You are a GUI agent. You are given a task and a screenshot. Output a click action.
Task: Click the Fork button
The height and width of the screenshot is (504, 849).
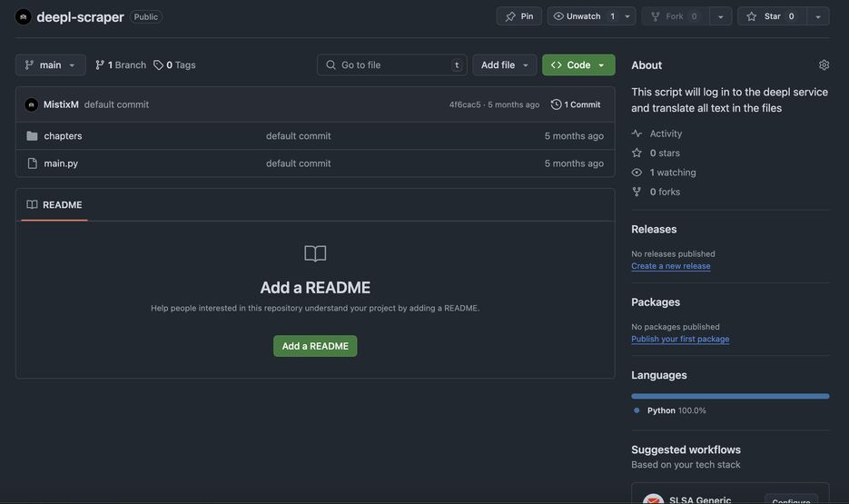click(676, 16)
